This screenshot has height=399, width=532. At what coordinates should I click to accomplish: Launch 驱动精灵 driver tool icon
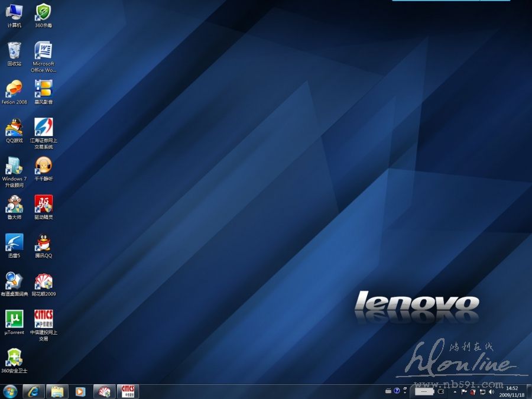coord(43,204)
